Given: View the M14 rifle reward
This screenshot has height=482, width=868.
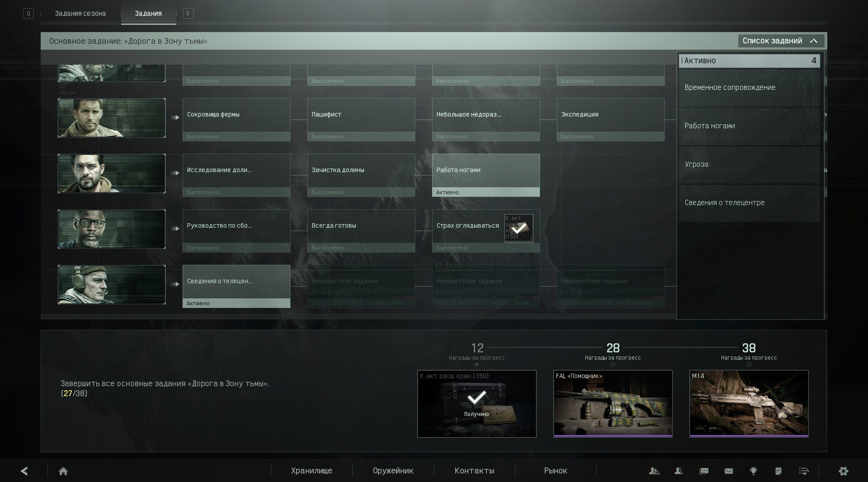Looking at the screenshot, I should point(749,404).
